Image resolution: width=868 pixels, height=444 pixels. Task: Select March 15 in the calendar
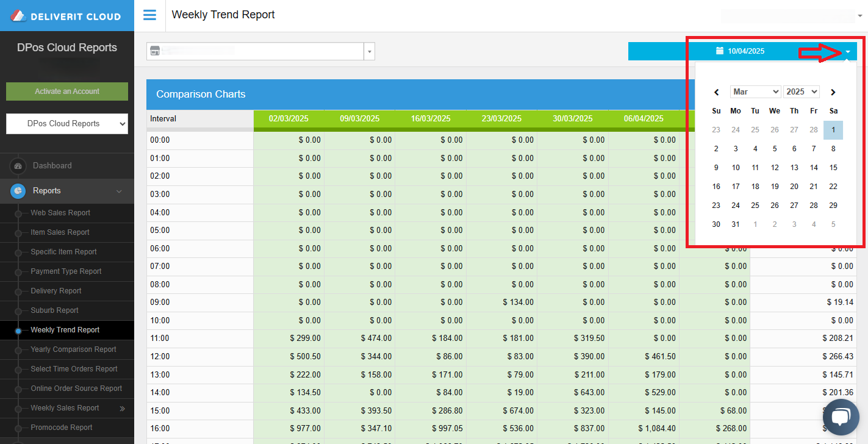833,168
